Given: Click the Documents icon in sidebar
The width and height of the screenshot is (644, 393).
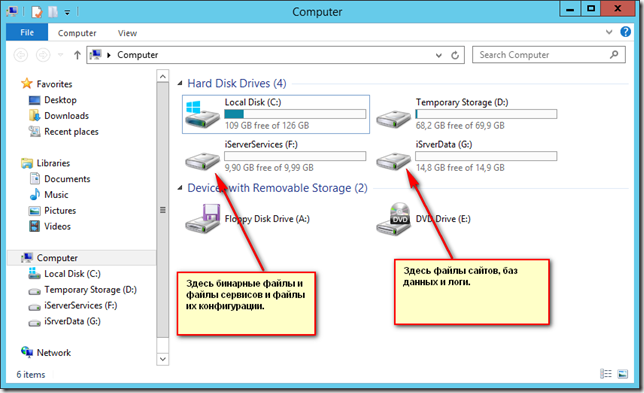Looking at the screenshot, I should 35,179.
